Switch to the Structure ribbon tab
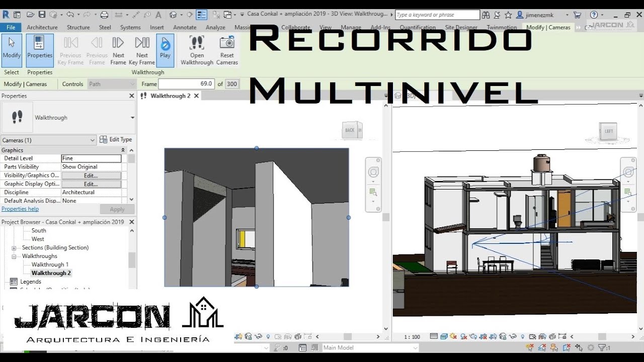644x362 pixels. [x=78, y=27]
